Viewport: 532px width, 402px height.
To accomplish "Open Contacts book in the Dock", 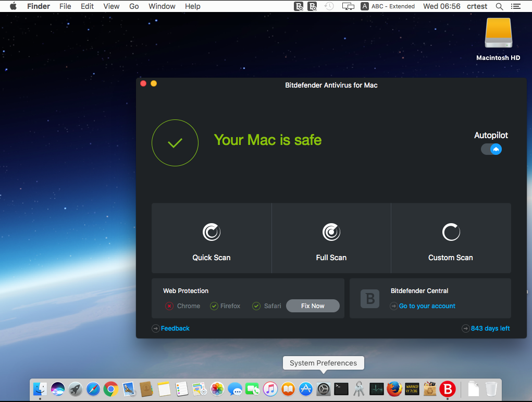I will point(146,389).
